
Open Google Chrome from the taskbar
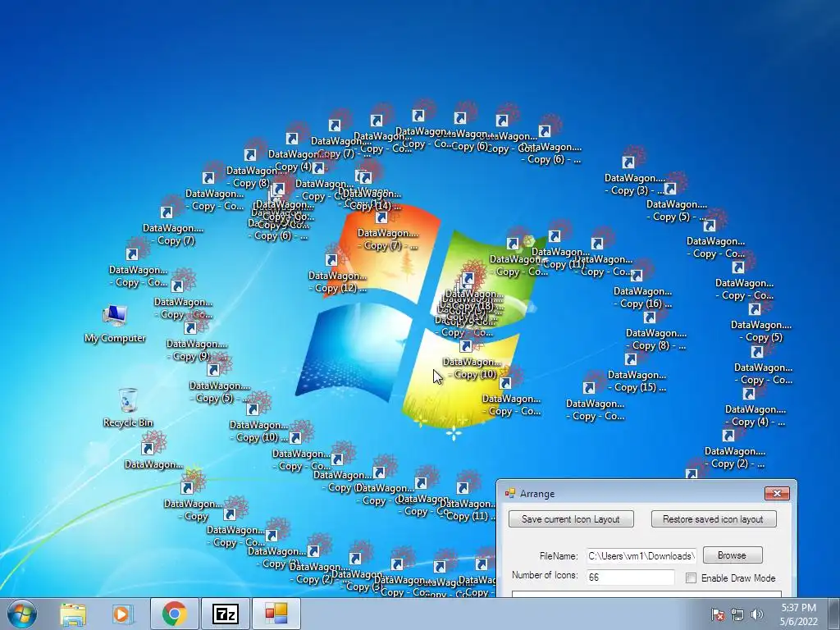coord(174,614)
